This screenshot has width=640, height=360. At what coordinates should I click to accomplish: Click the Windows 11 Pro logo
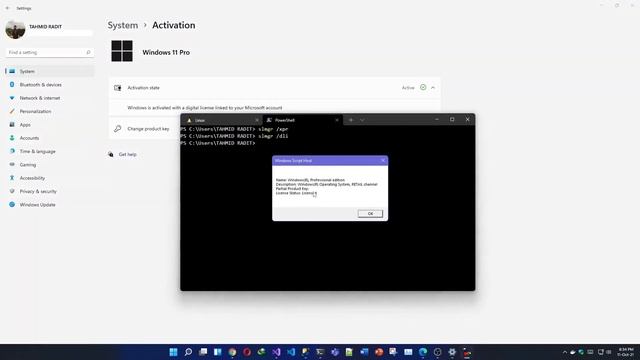coord(122,51)
